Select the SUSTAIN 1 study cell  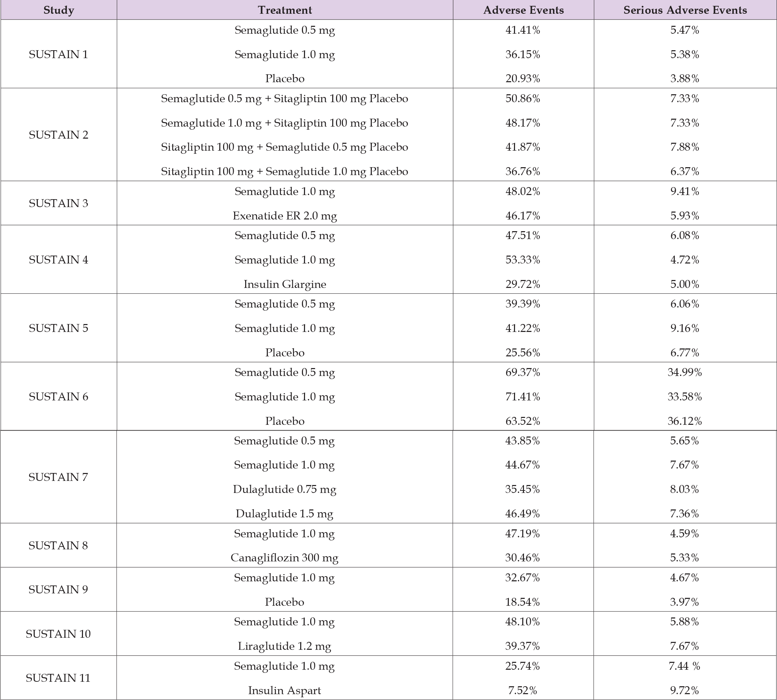tap(59, 54)
